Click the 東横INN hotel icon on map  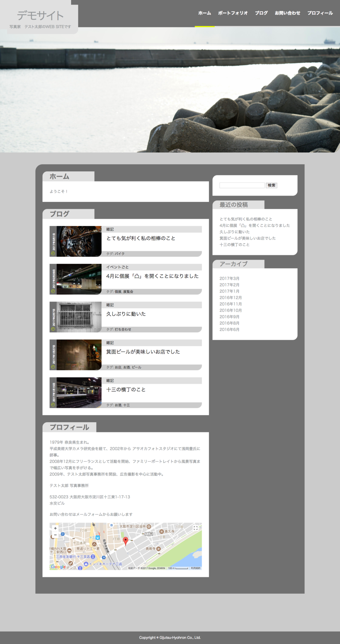[x=69, y=550]
